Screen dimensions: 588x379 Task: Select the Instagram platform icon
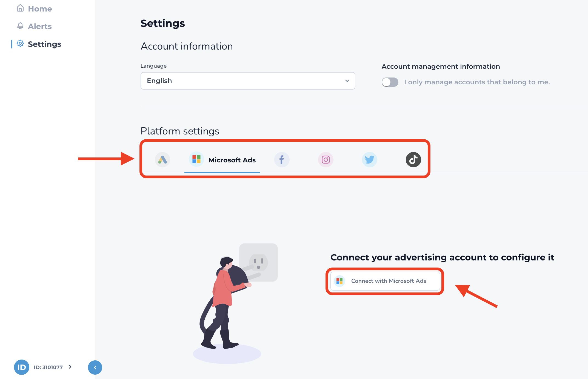coord(326,160)
